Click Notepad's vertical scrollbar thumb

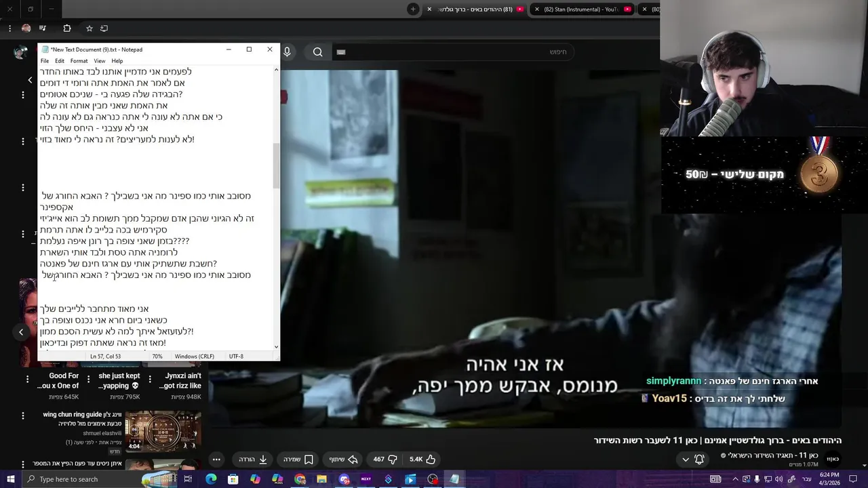tap(276, 166)
